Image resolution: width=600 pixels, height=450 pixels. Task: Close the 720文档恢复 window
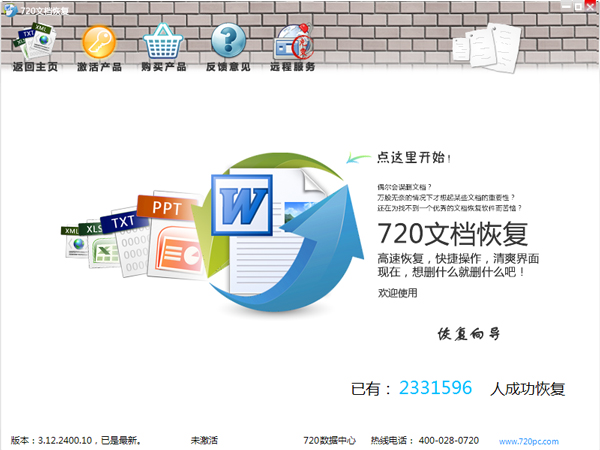(x=586, y=8)
